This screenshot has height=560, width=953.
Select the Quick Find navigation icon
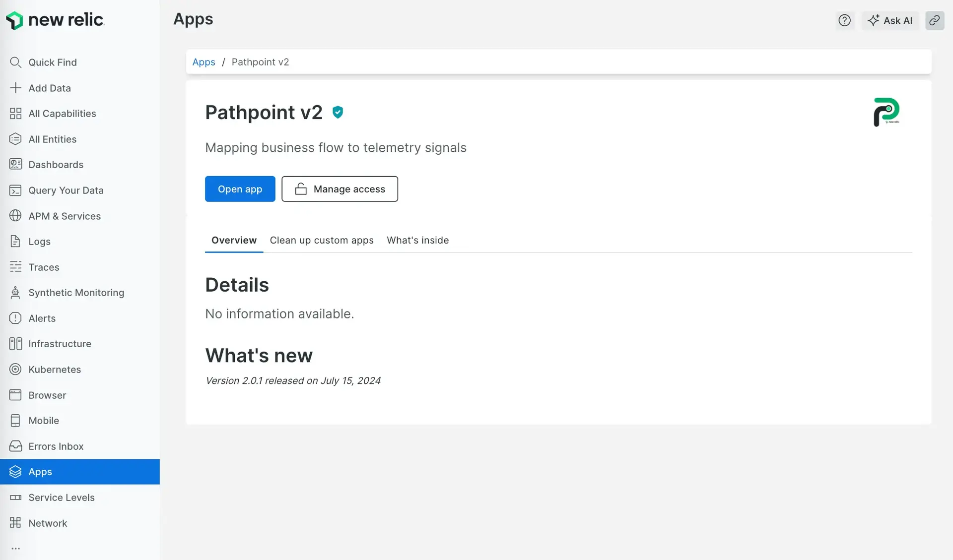pyautogui.click(x=16, y=62)
